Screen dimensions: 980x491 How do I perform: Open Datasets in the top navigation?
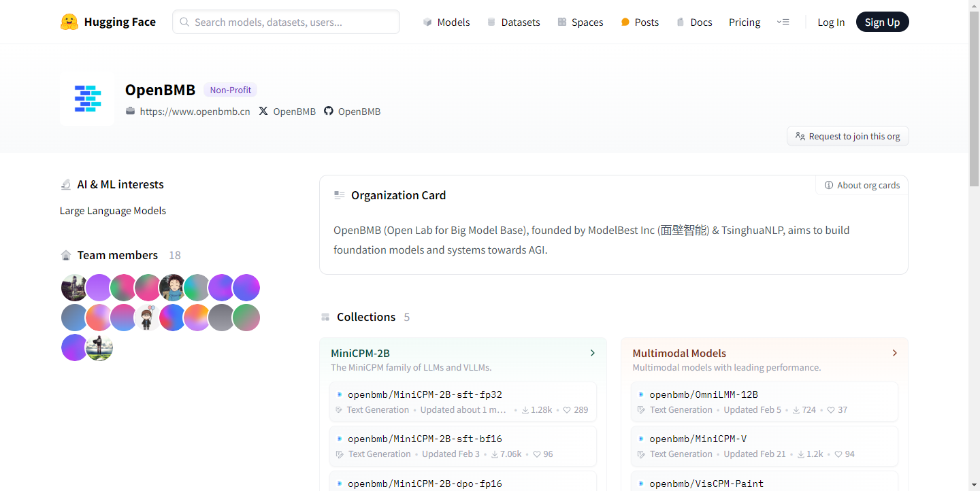pyautogui.click(x=514, y=22)
